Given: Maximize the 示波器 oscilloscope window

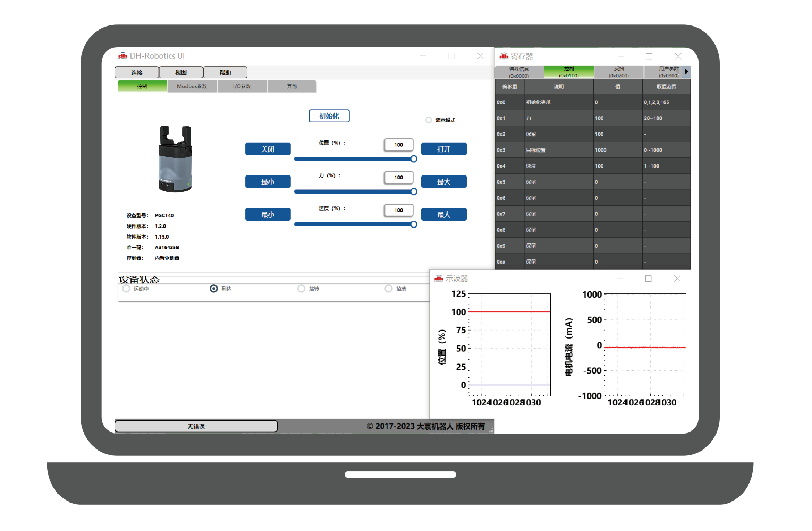Looking at the screenshot, I should coord(648,279).
